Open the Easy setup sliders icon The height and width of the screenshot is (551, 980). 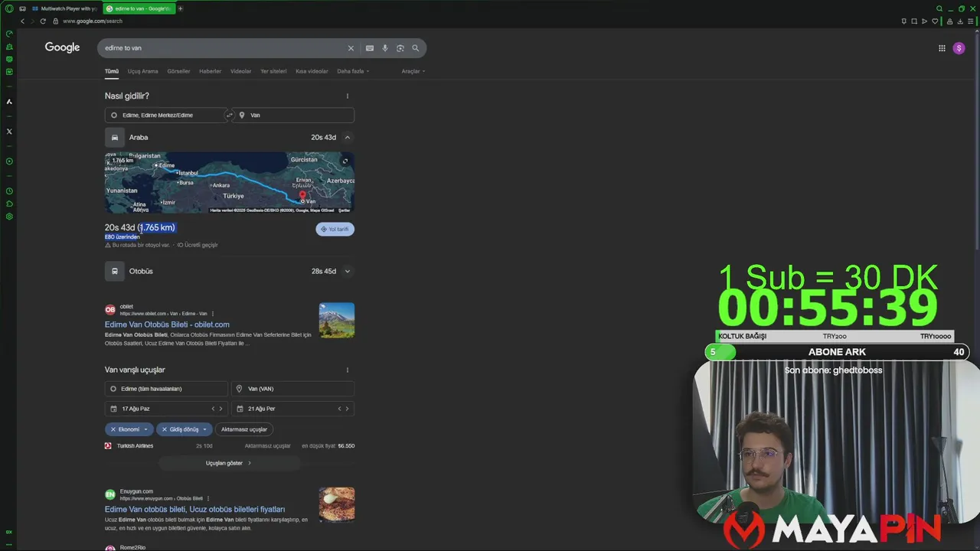pyautogui.click(x=971, y=21)
